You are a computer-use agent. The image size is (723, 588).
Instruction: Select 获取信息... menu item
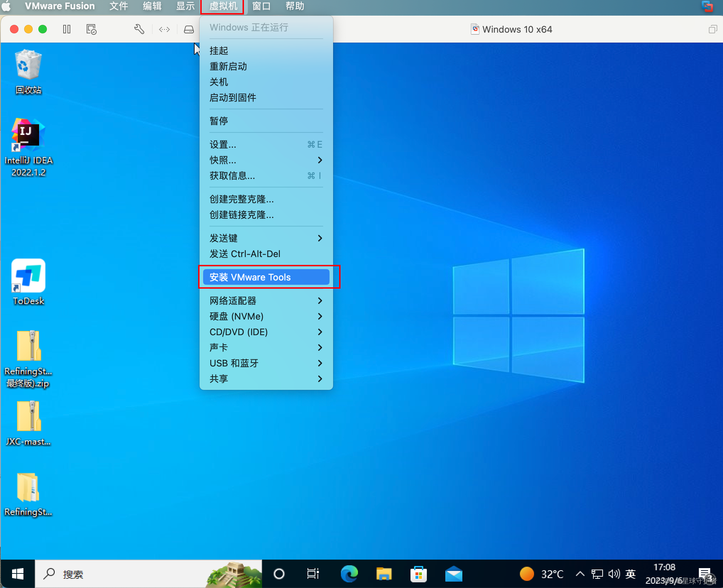pyautogui.click(x=266, y=176)
